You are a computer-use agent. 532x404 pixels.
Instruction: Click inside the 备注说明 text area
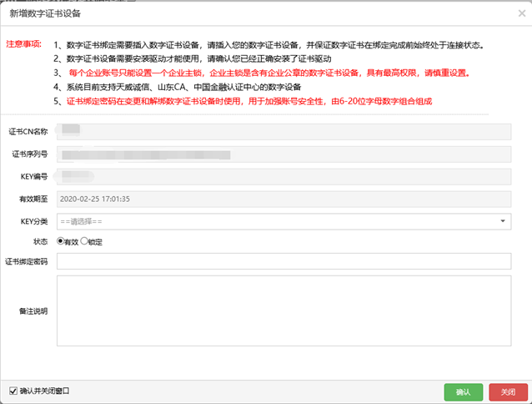pos(284,311)
